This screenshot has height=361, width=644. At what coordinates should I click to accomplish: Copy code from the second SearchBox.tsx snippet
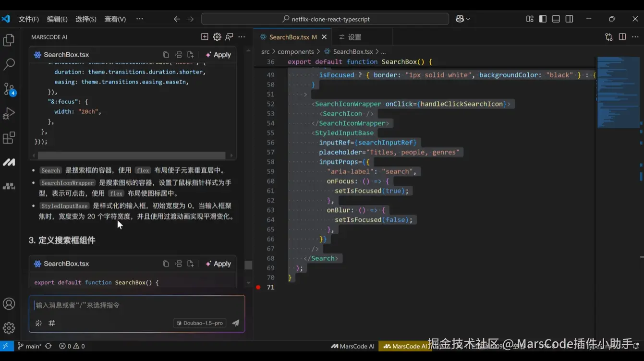(166, 264)
